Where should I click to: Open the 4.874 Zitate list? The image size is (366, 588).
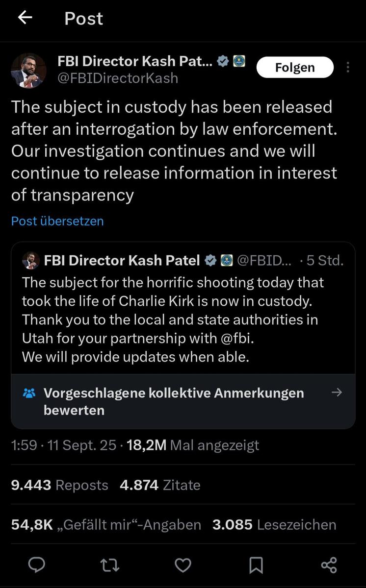tap(160, 485)
